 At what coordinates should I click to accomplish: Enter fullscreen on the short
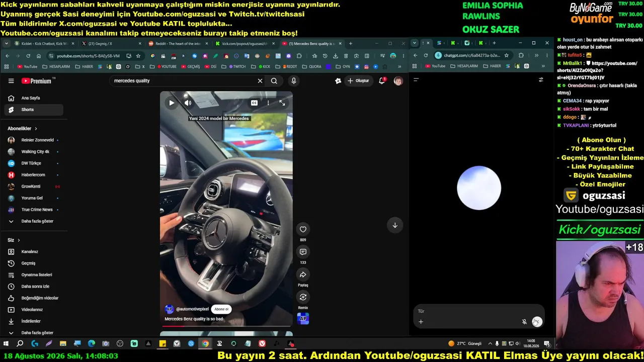[x=282, y=103]
